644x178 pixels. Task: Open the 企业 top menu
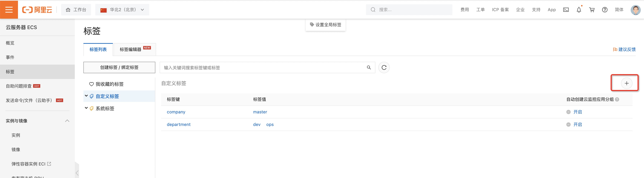click(520, 10)
